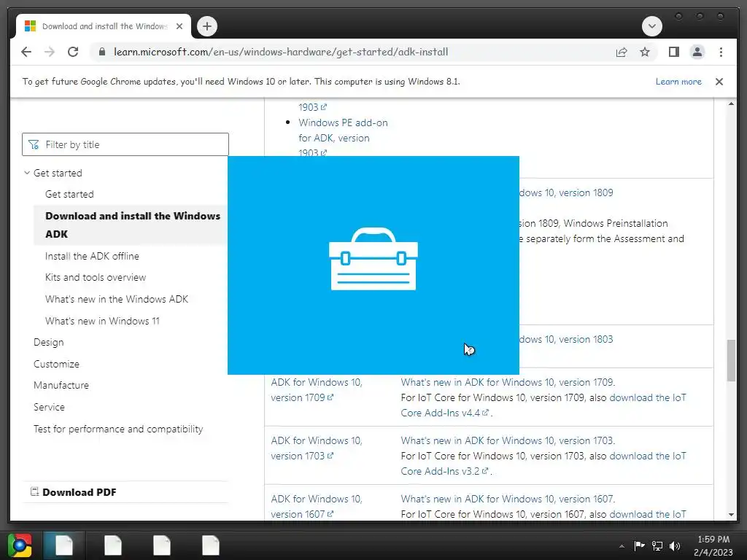Expand the Design section

(x=49, y=343)
